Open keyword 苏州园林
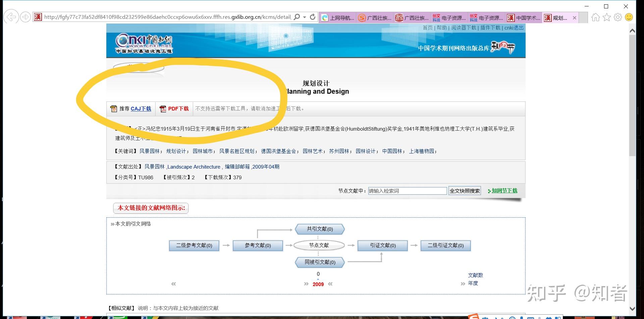This screenshot has width=644, height=319. (x=339, y=151)
